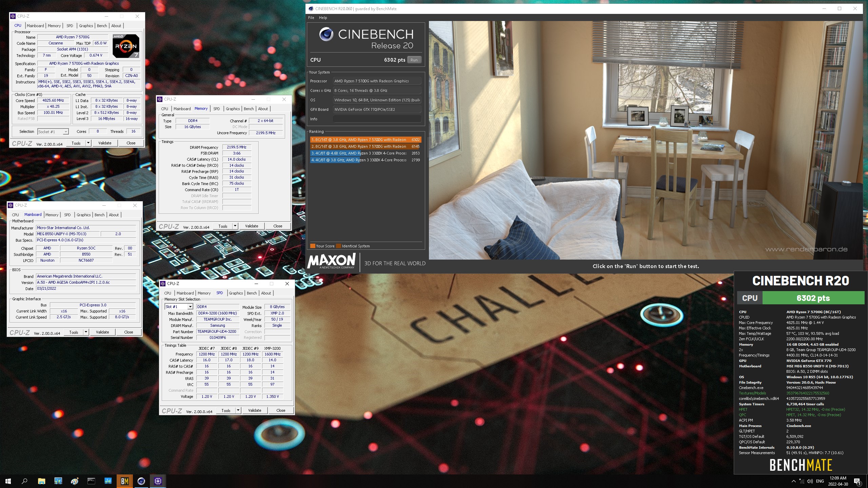Switch to SPD tab in CPU-Z Mainboard window
This screenshot has width=868, height=488.
click(x=67, y=215)
